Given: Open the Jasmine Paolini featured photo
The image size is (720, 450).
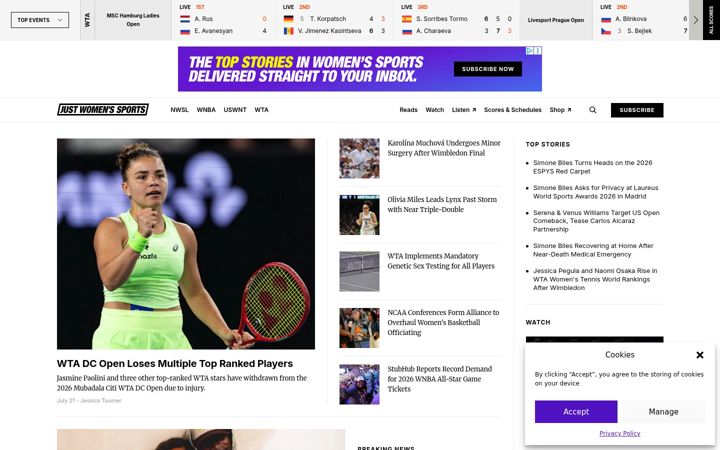Looking at the screenshot, I should pos(186,244).
